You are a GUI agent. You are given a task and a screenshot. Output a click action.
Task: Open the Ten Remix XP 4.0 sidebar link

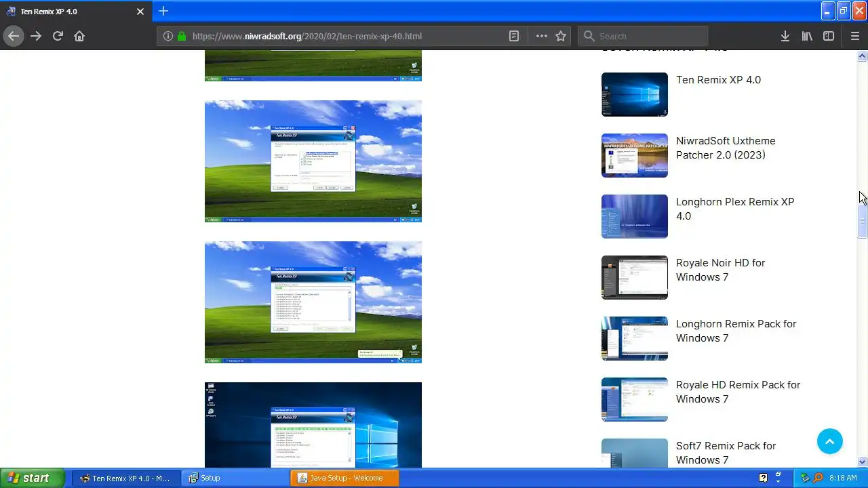point(718,80)
